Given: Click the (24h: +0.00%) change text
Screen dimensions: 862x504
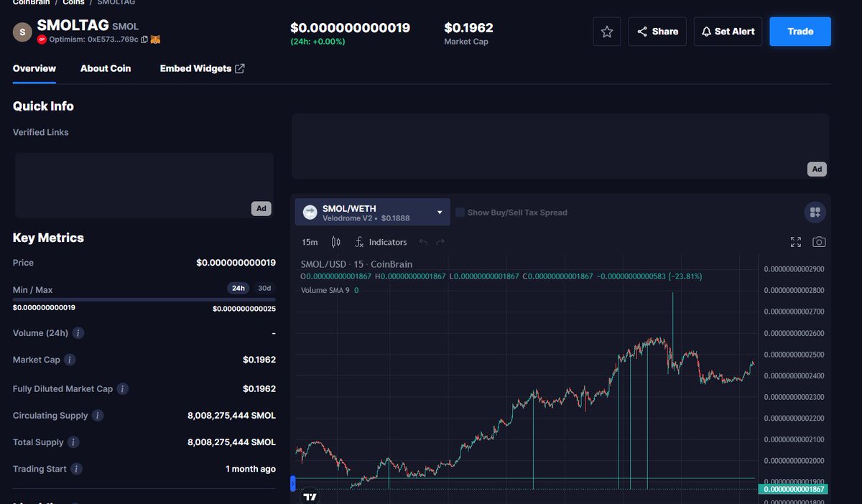Looking at the screenshot, I should tap(318, 42).
